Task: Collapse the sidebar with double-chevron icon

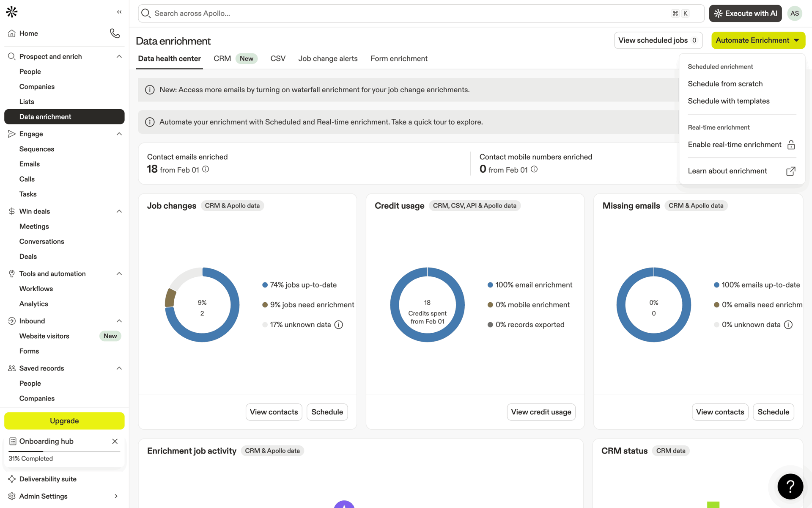Action: point(119,12)
